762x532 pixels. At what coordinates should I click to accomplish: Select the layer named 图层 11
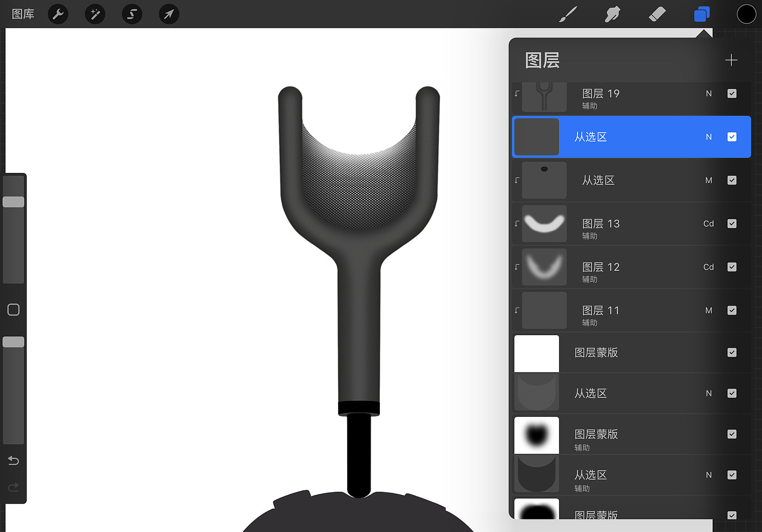(601, 311)
